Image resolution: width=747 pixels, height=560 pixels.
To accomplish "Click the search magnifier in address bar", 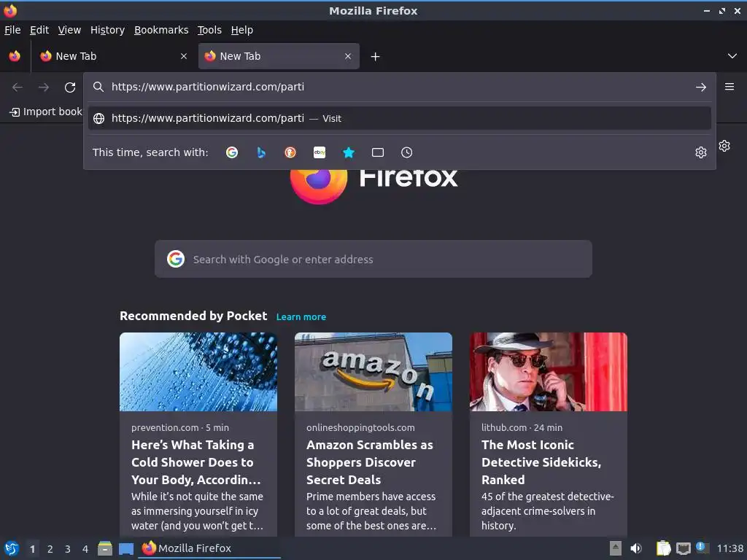I will click(98, 87).
